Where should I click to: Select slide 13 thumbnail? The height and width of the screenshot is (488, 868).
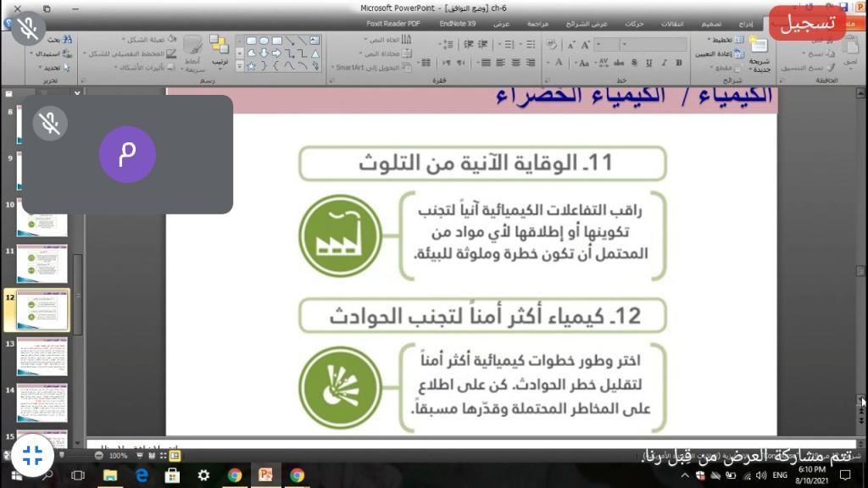(42, 356)
